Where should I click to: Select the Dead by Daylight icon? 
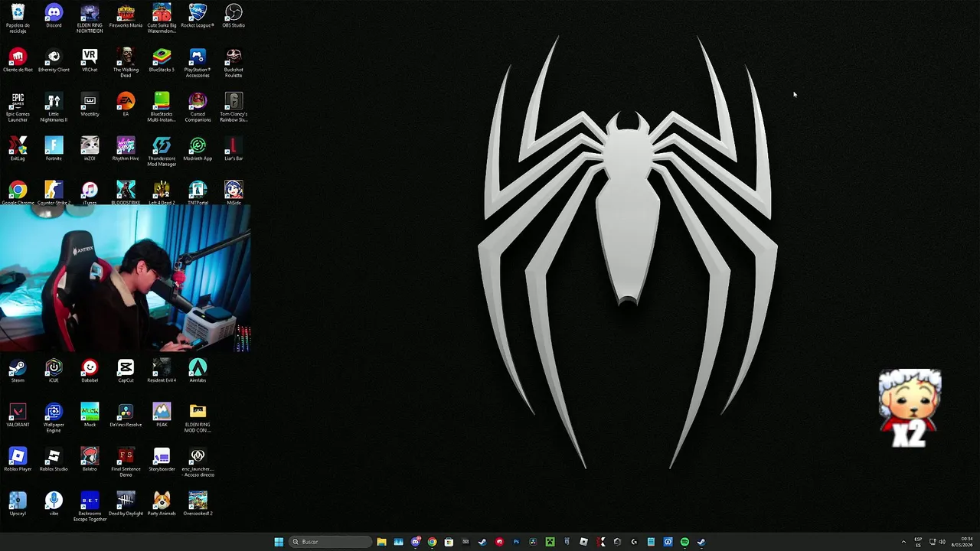pyautogui.click(x=126, y=504)
